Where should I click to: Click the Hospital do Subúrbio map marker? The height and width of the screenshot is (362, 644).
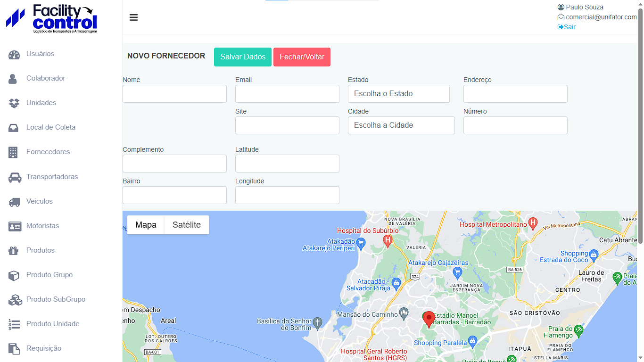click(388, 241)
